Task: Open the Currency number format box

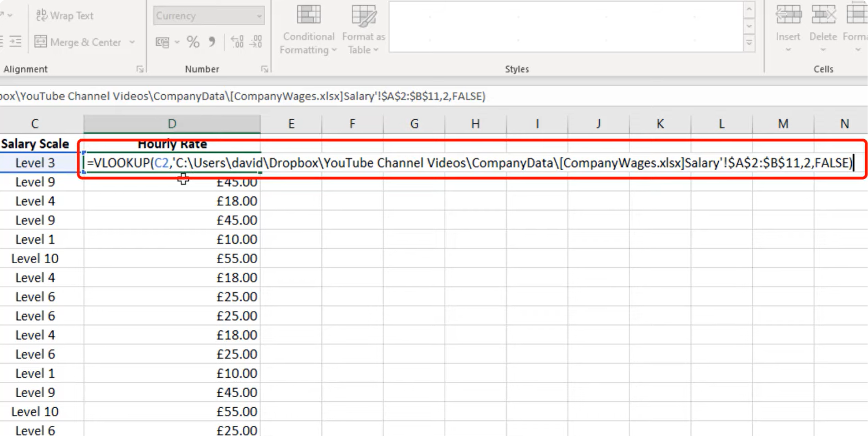Action: pyautogui.click(x=208, y=16)
